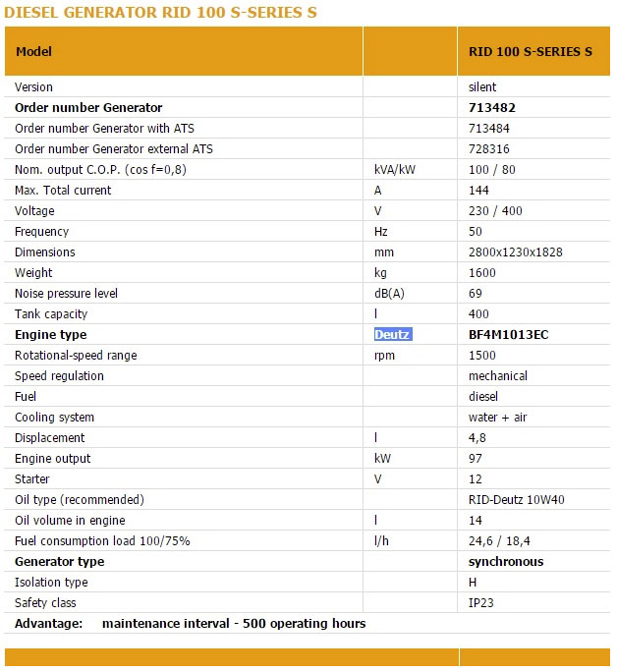Click 'maintenance interval - 500 operating hours' text

tap(234, 624)
